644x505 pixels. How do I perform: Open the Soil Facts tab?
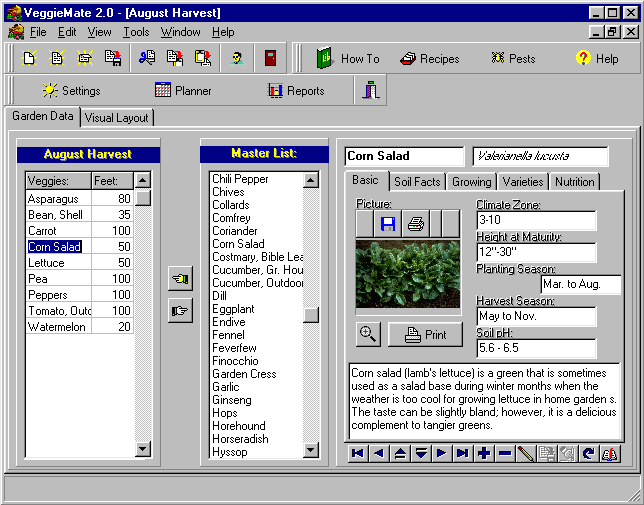click(417, 182)
